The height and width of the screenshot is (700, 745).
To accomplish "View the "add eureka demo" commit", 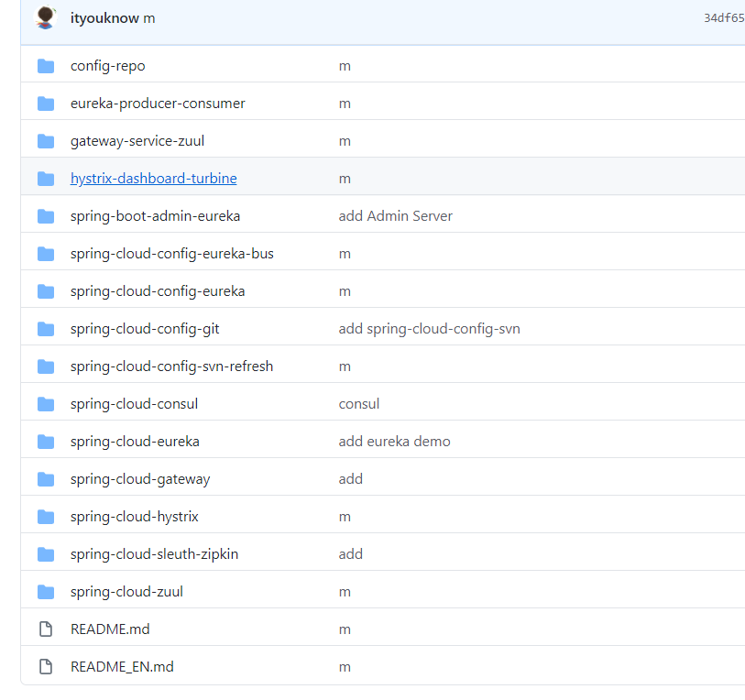I will [394, 442].
